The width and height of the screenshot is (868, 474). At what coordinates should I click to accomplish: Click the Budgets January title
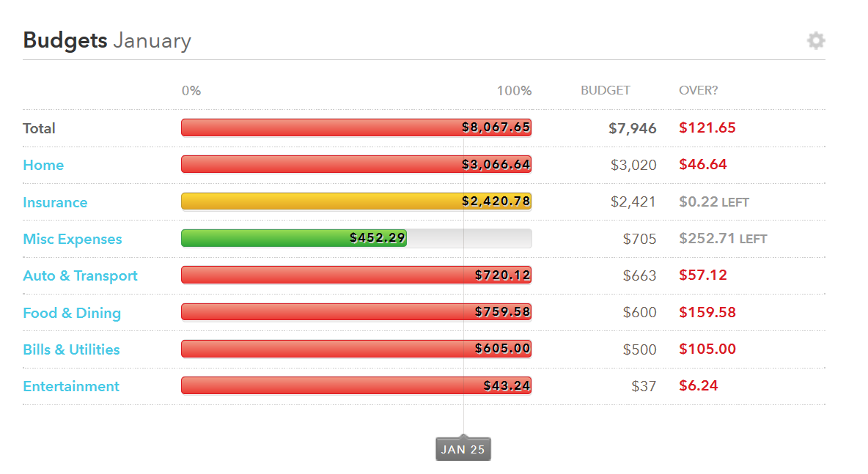107,40
